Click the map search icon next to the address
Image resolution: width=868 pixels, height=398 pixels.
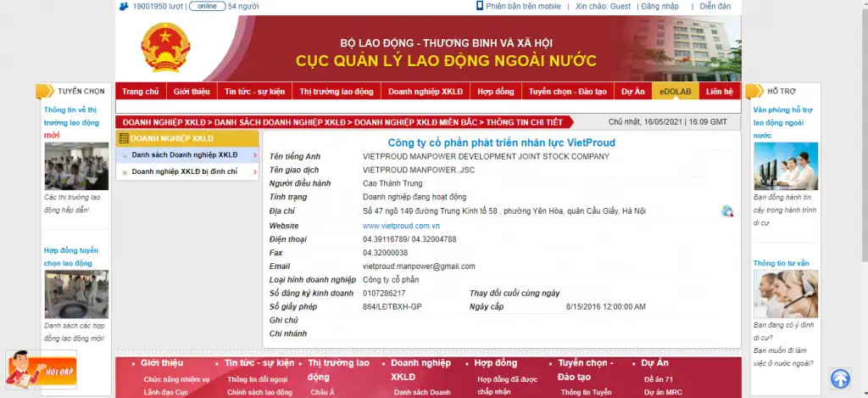(726, 210)
